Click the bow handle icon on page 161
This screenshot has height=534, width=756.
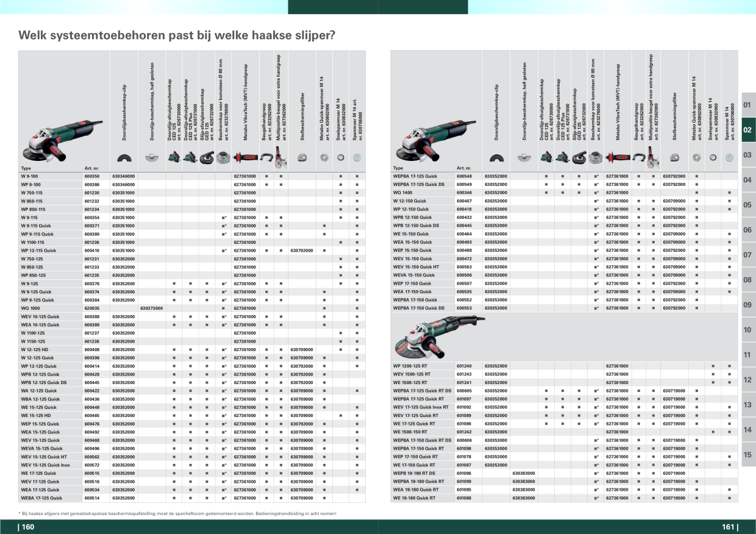click(640, 158)
